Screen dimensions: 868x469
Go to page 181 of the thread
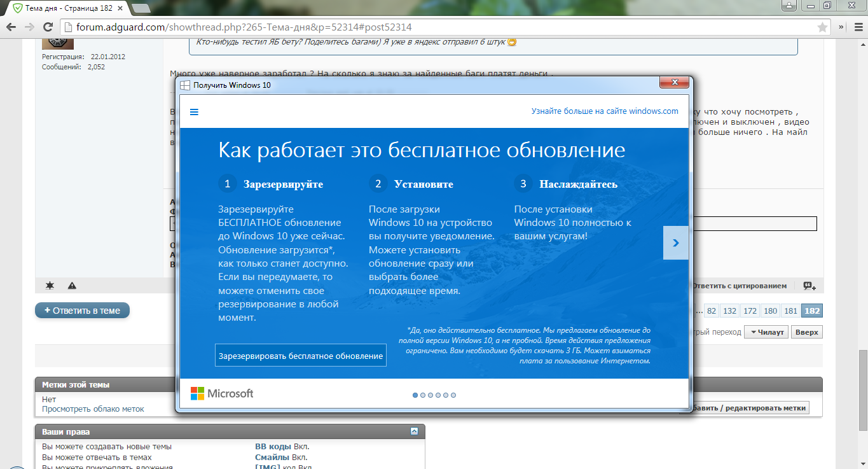(790, 311)
